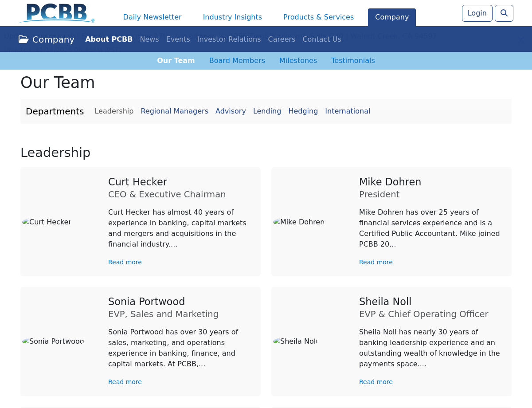Click Curt Hecker's photo thumbnail
532x408 pixels.
pyautogui.click(x=47, y=222)
